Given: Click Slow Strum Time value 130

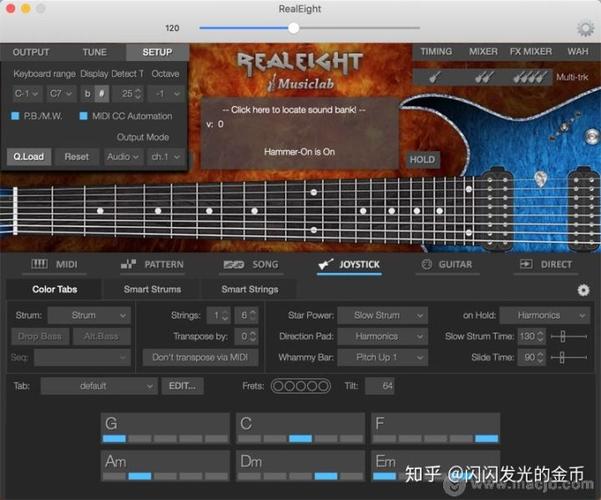Looking at the screenshot, I should [531, 336].
